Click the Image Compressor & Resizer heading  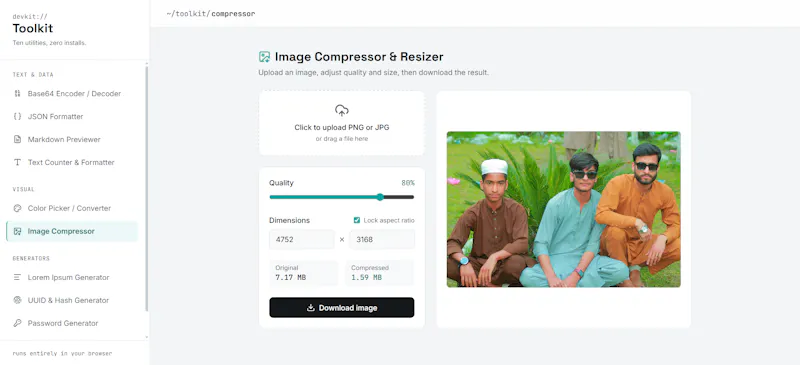[x=359, y=57]
